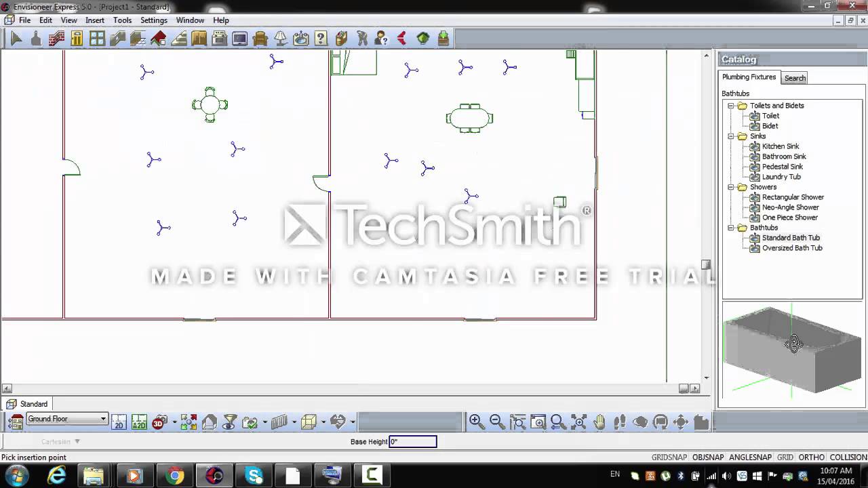The height and width of the screenshot is (488, 868).
Task: Select Toilet in the catalog
Action: (770, 116)
